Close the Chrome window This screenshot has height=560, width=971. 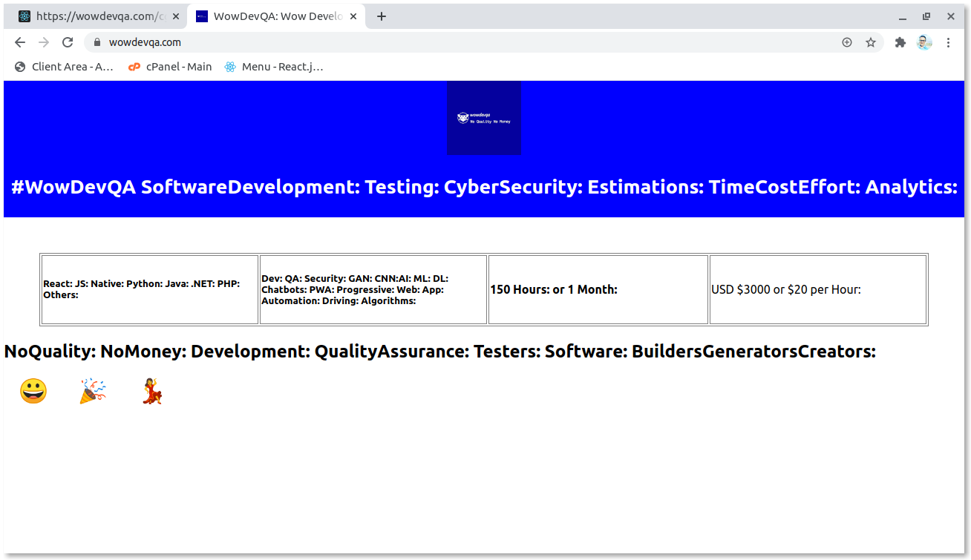pos(950,16)
